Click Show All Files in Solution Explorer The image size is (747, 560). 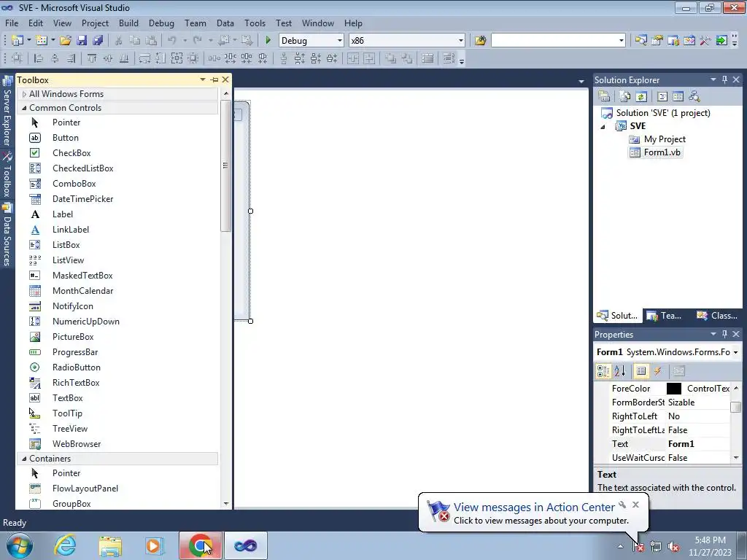coord(625,97)
